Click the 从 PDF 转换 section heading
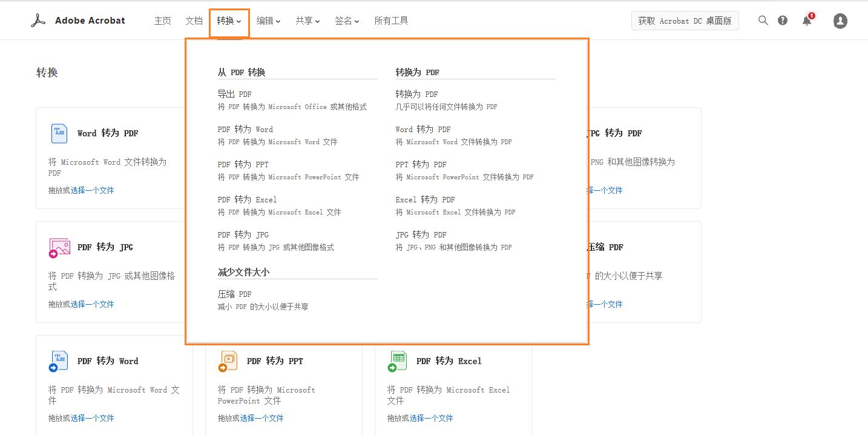 (242, 72)
